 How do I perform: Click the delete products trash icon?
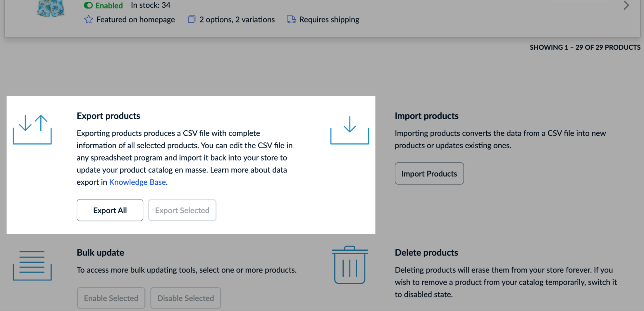tap(350, 266)
